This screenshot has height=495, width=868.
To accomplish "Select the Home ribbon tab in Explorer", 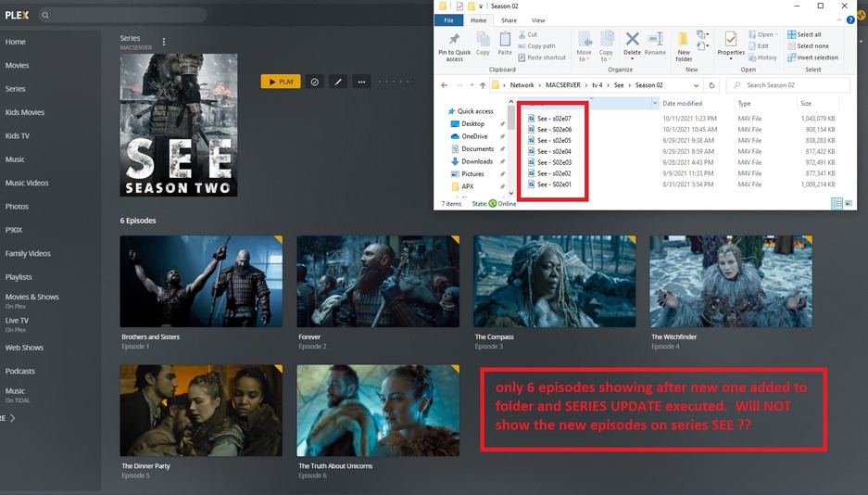I will point(478,20).
